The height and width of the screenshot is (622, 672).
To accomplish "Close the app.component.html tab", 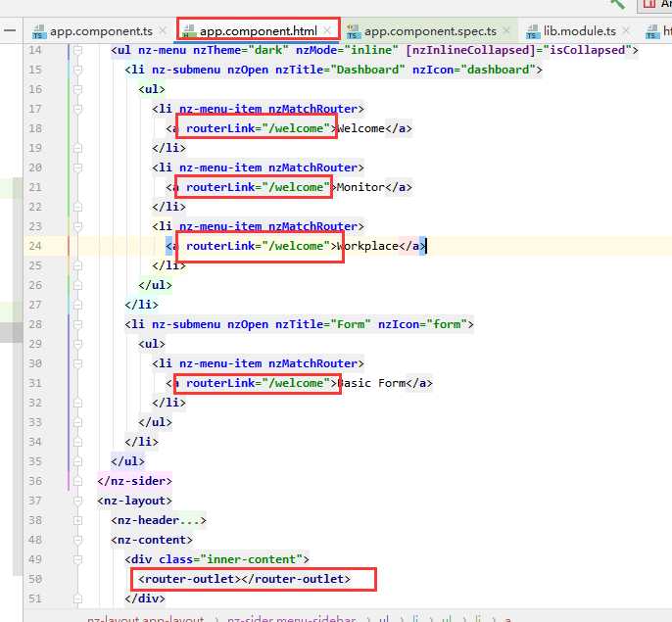I will click(x=327, y=30).
